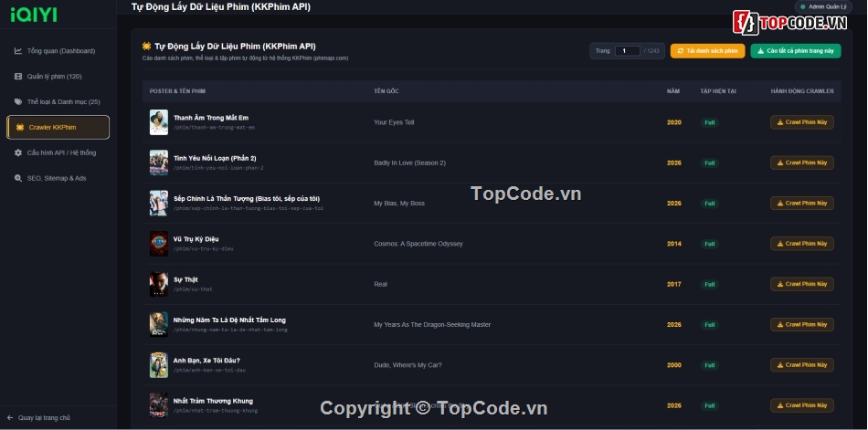
Task: Click the Trang page number input field
Action: (x=627, y=51)
